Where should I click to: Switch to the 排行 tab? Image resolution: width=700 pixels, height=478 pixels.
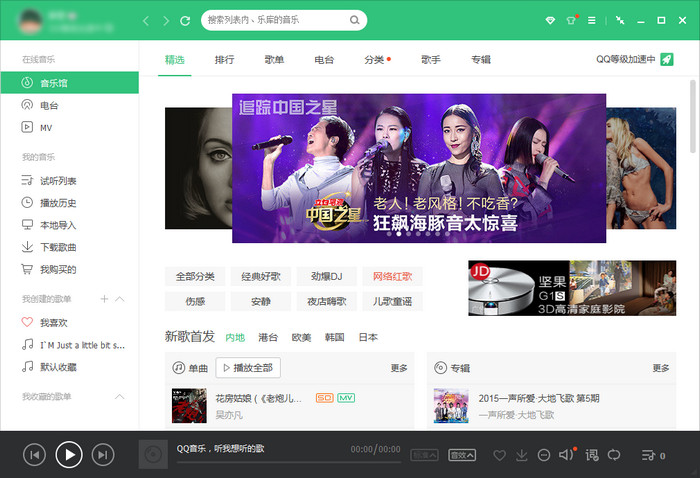click(225, 60)
